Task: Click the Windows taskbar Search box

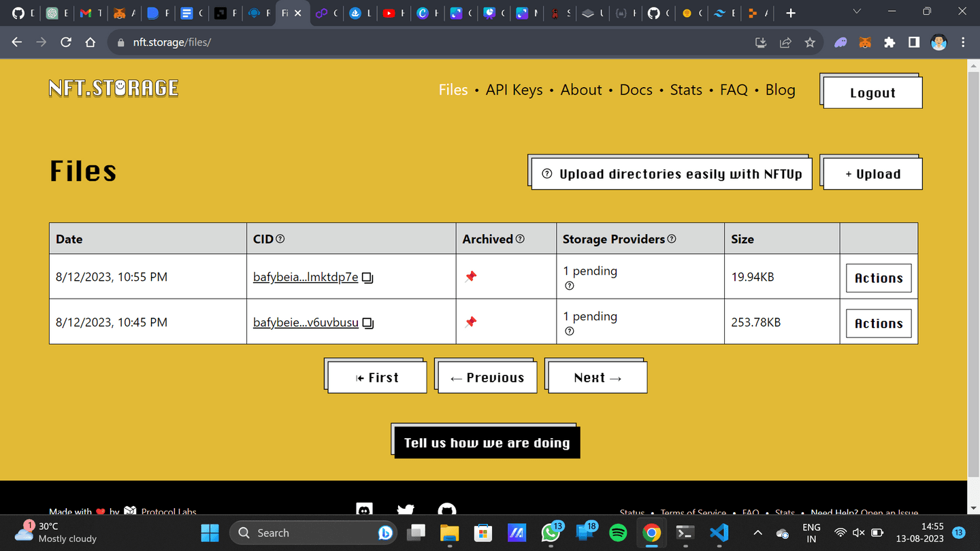Action: (x=314, y=533)
